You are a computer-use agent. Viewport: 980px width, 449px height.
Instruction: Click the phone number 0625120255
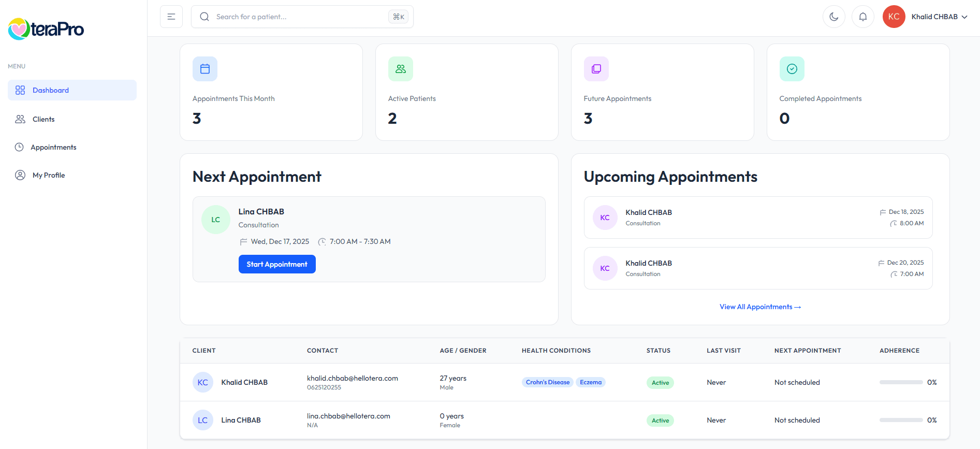(324, 387)
